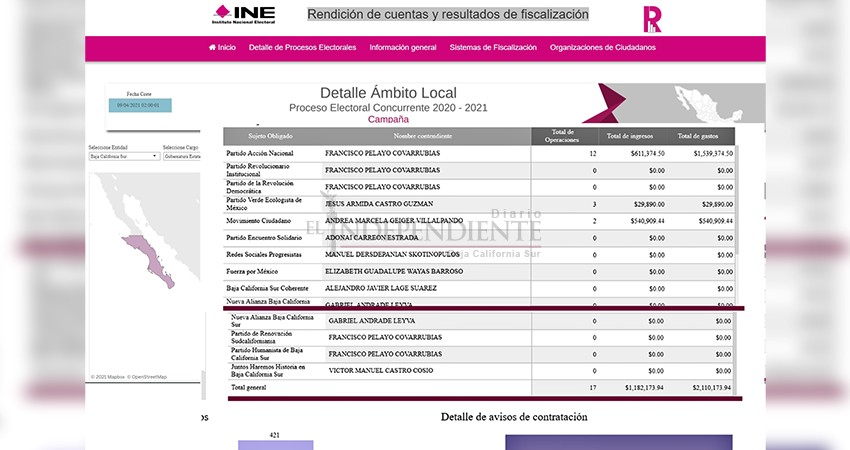Click JESUS ARMIDA CASTRO GUZMAN name
The width and height of the screenshot is (850, 450).
point(379,204)
